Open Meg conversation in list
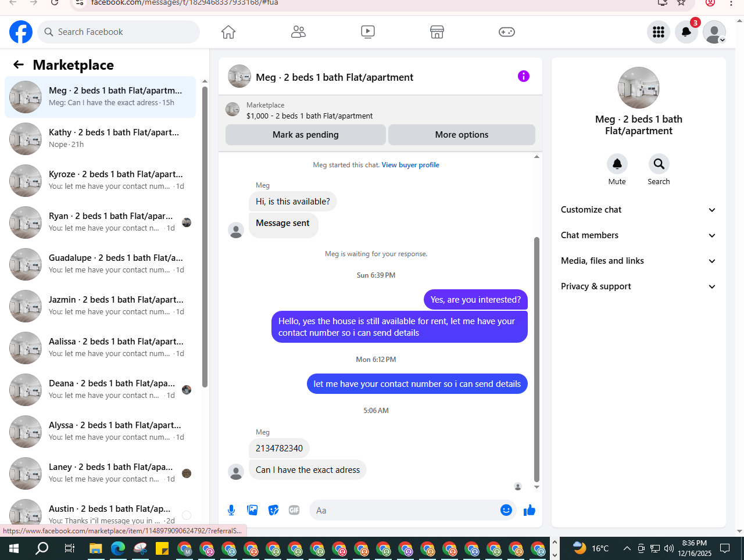Screen dimensions: 744x560 coord(100,97)
